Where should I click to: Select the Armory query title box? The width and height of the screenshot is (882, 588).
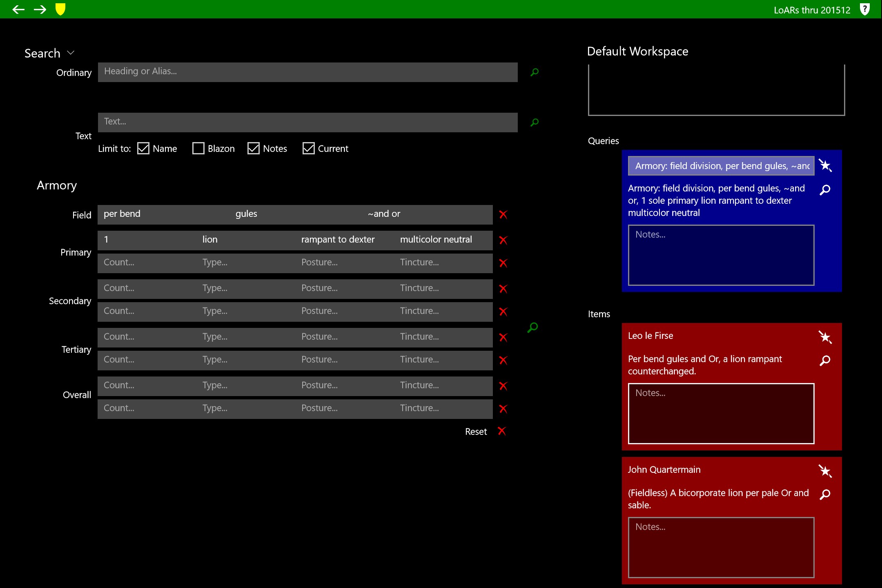click(x=721, y=166)
